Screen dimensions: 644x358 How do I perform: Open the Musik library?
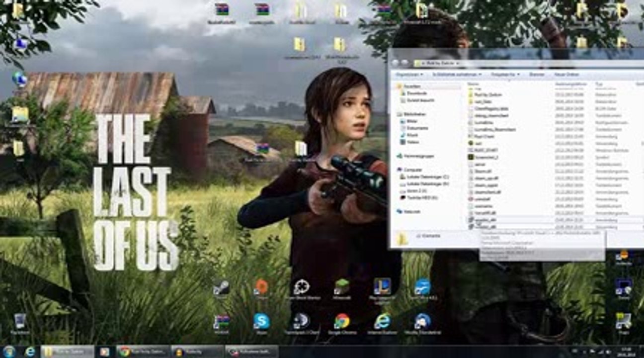pyautogui.click(x=410, y=135)
